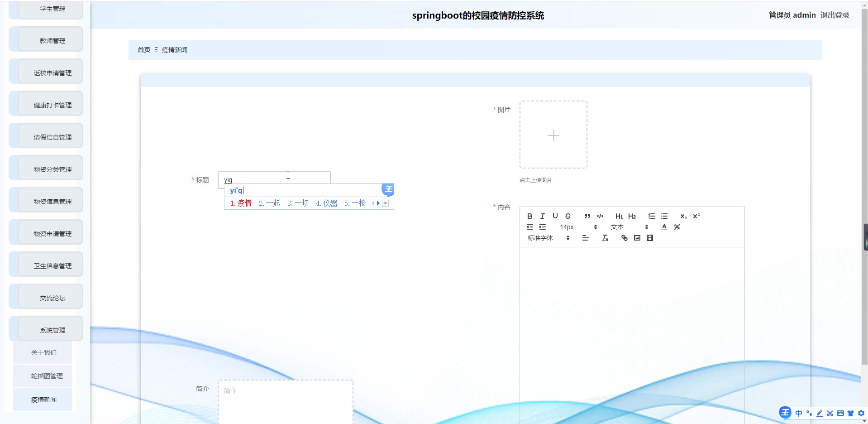Open IME settings gear

861,413
